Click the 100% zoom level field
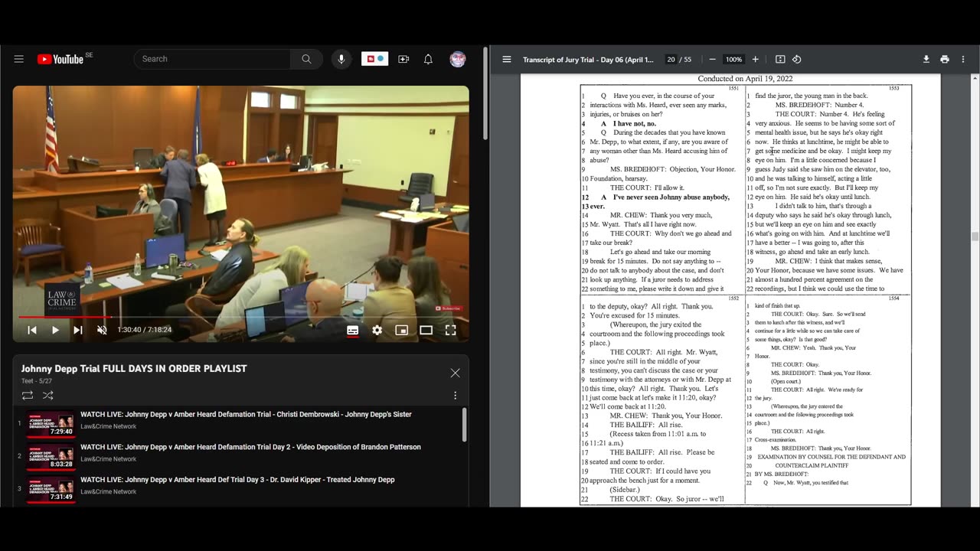 tap(733, 60)
